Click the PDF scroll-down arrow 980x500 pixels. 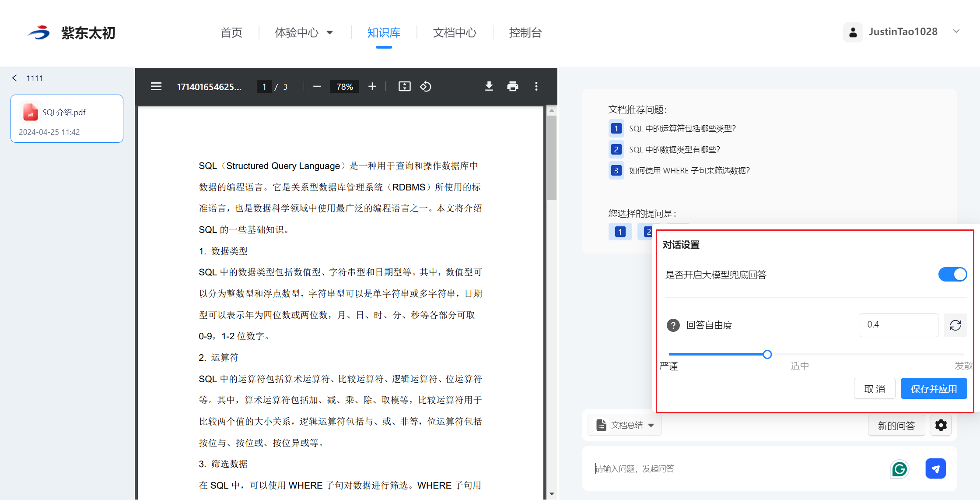pos(552,494)
